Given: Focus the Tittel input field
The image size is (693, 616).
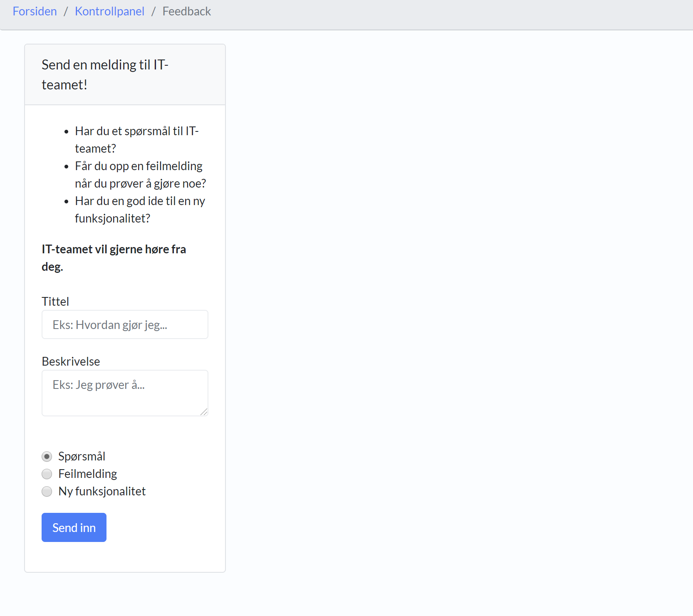Looking at the screenshot, I should point(125,324).
